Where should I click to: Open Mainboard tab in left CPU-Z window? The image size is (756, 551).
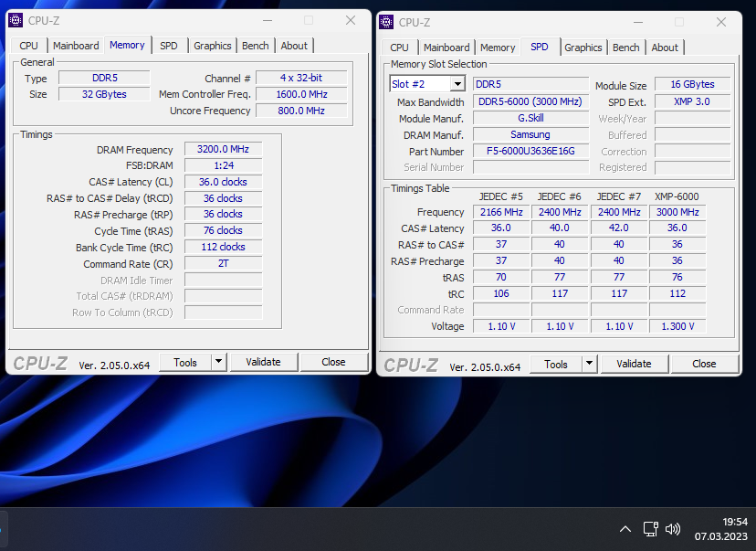click(76, 46)
